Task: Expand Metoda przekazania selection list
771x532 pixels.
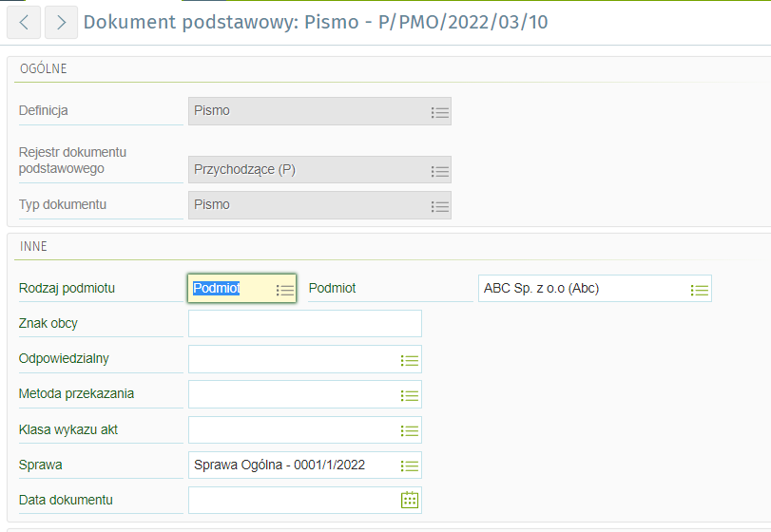Action: click(x=410, y=395)
